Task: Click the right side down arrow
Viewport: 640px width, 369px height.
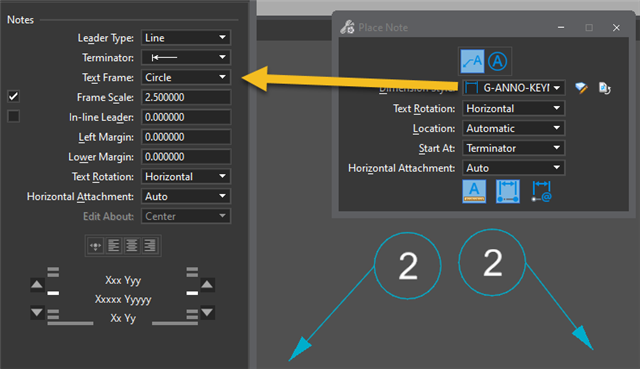Action: click(207, 313)
